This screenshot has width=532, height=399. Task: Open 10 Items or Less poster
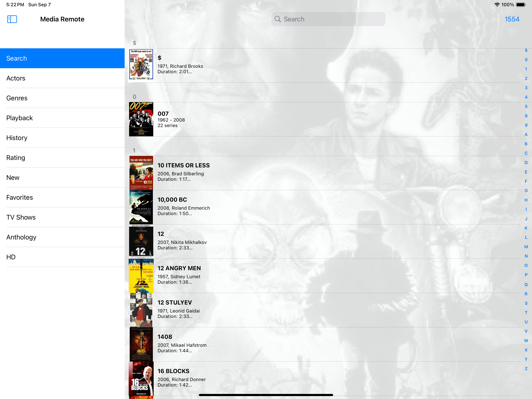[x=141, y=173]
